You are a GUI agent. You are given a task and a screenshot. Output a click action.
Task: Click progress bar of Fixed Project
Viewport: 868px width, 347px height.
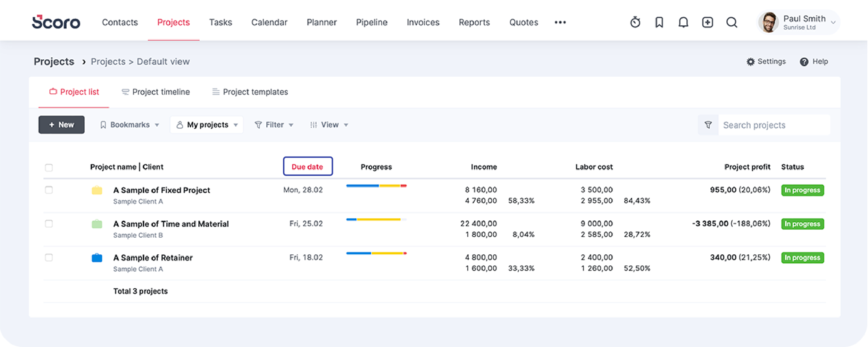point(376,186)
